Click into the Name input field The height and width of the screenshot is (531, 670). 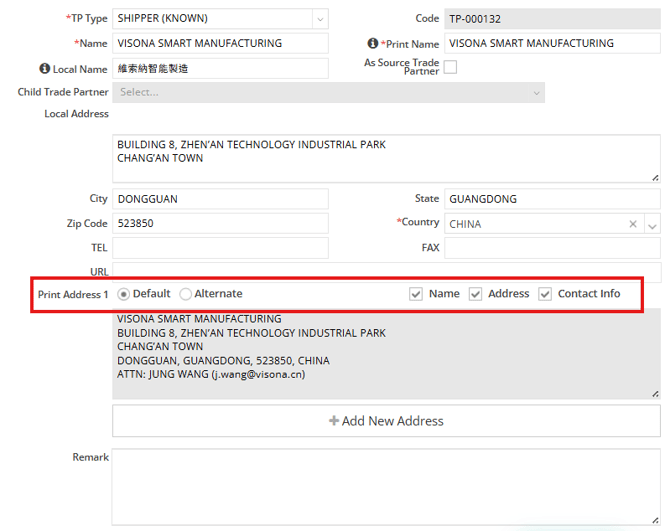pyautogui.click(x=220, y=44)
